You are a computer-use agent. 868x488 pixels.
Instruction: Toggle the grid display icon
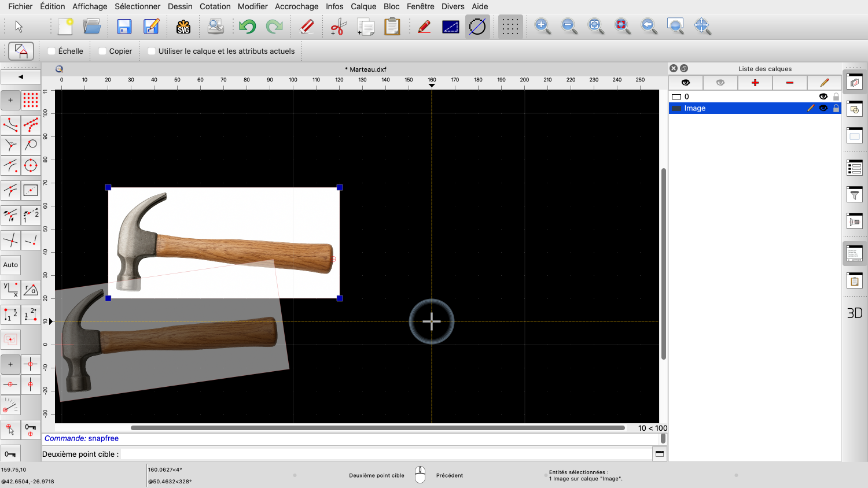tap(510, 27)
